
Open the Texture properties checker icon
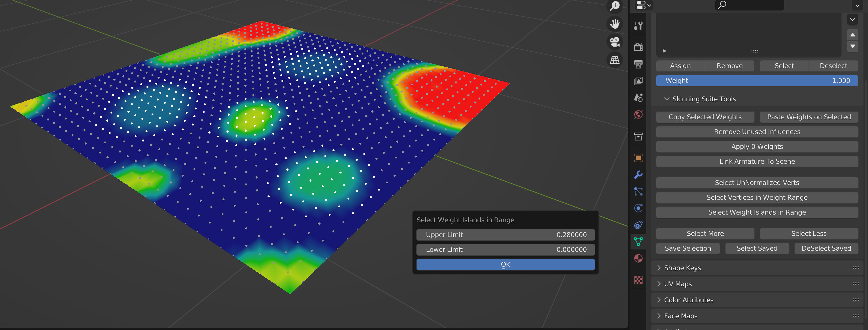638,280
